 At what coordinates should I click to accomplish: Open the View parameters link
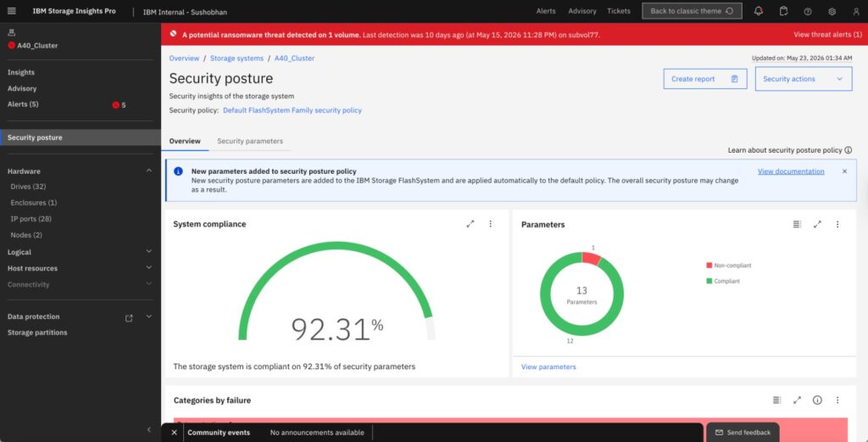(548, 366)
